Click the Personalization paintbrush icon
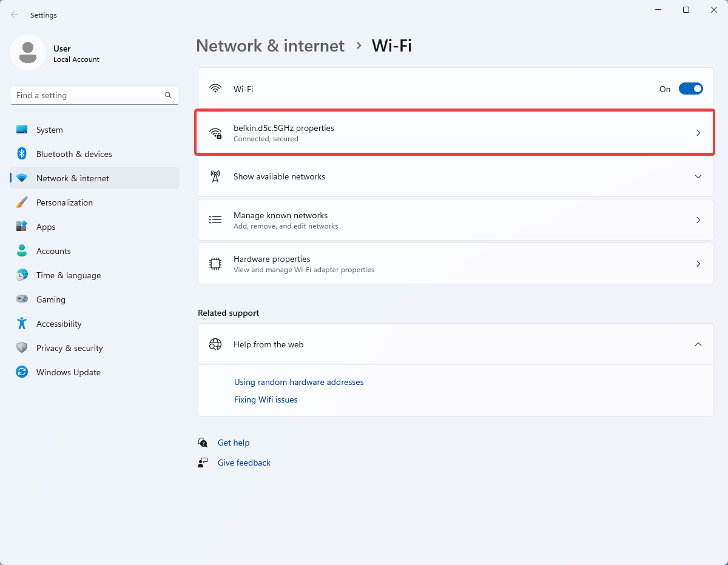The height and width of the screenshot is (565, 728). coord(22,202)
